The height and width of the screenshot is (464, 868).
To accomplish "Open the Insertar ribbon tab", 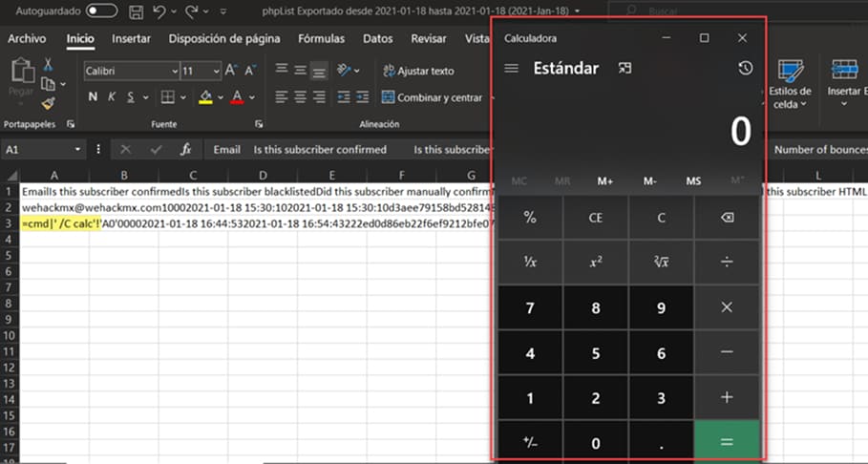I will [131, 39].
